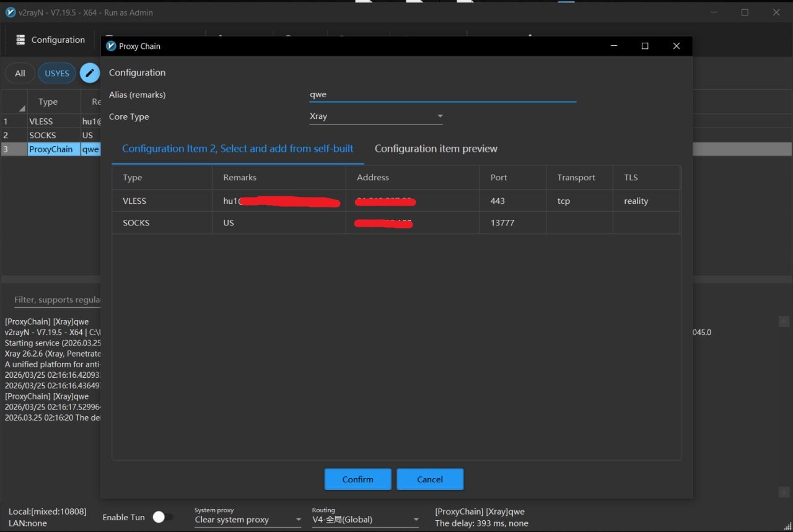The width and height of the screenshot is (793, 532).
Task: Open the Core Type Xray dropdown
Action: tap(375, 116)
